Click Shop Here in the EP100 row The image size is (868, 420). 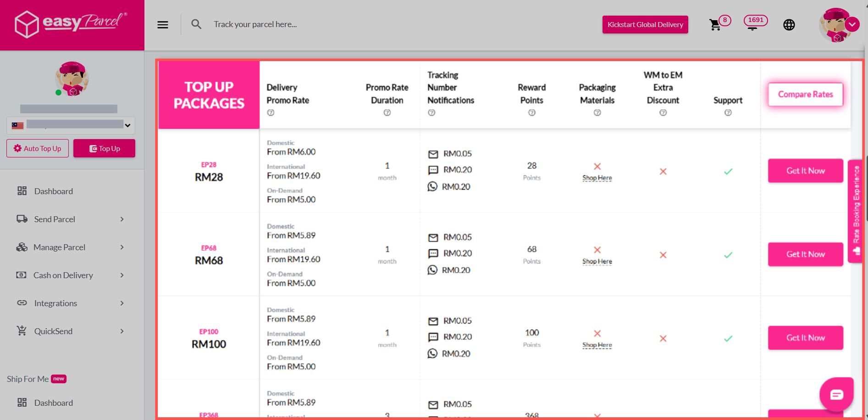(597, 345)
